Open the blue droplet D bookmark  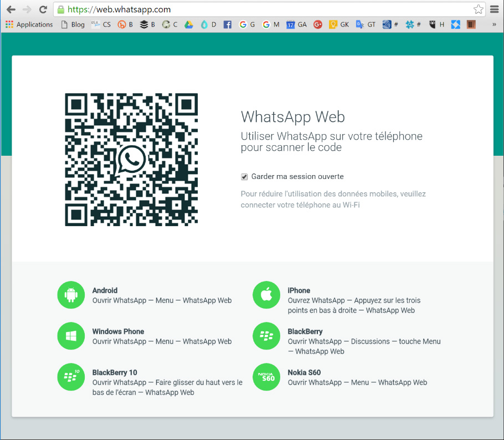pyautogui.click(x=208, y=24)
